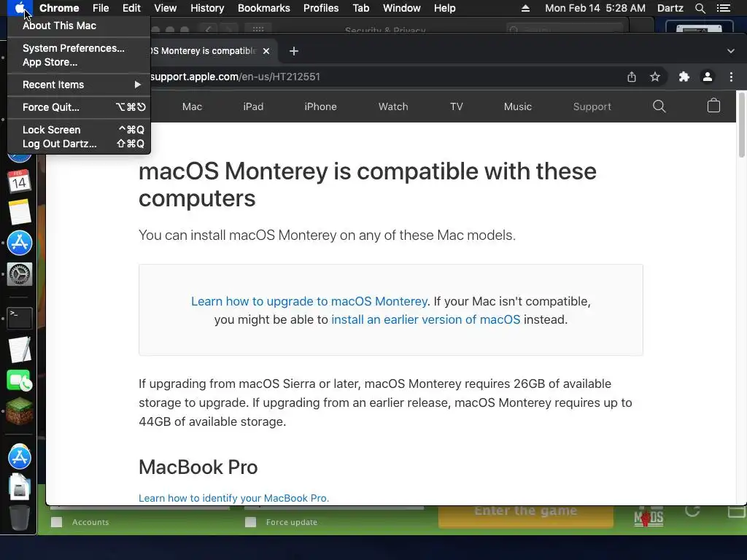Open TextEdit in the Dock
The image size is (747, 560).
coord(20,349)
